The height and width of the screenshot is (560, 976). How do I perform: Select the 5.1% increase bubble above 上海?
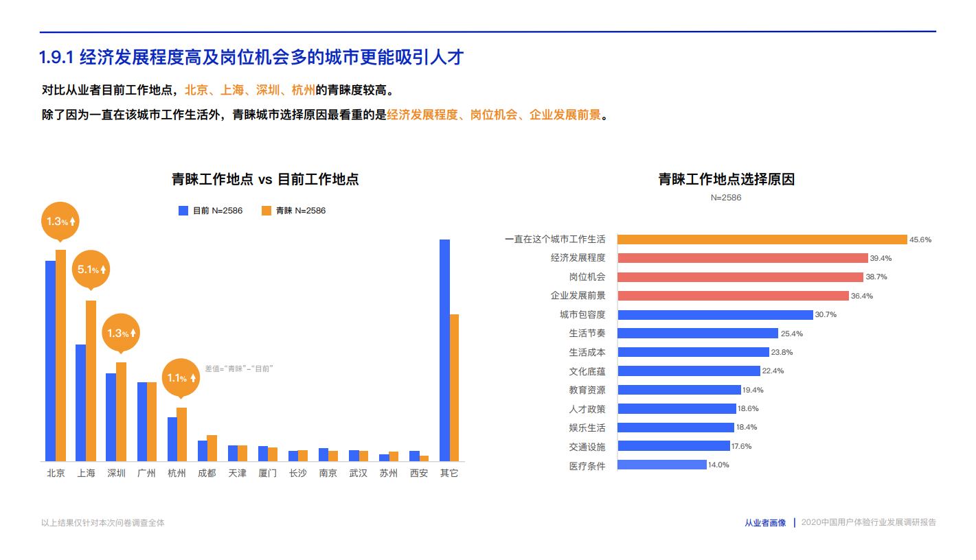91,270
